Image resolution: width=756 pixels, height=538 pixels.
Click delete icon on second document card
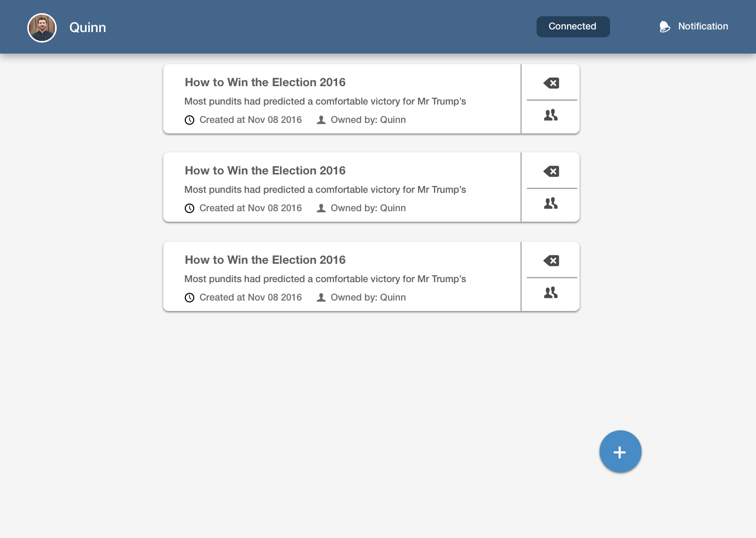551,171
